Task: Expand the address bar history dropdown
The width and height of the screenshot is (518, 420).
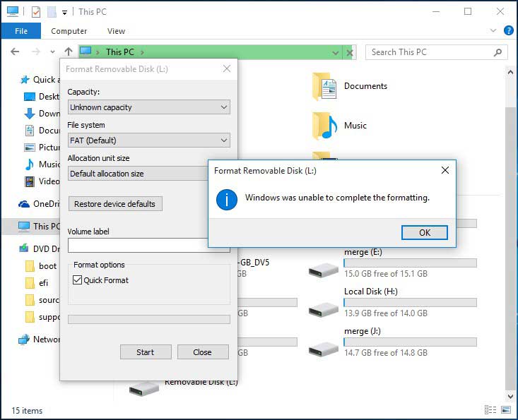Action: coord(335,52)
